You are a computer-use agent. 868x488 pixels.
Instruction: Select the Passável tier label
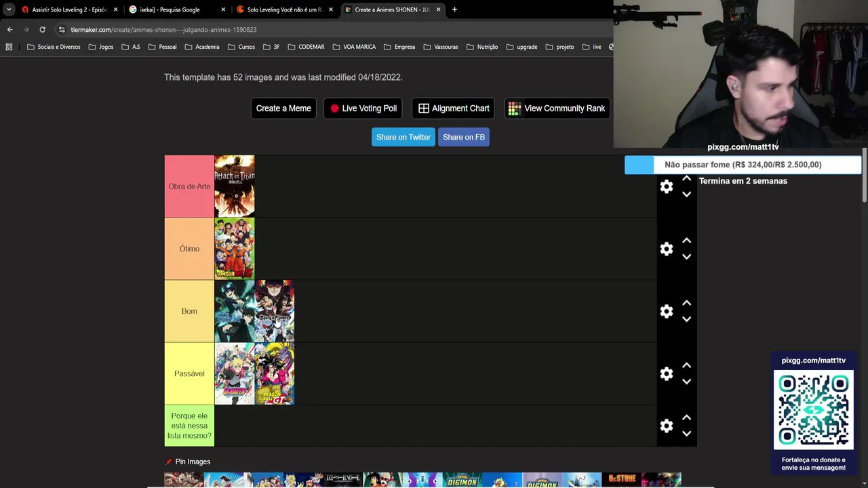pos(189,373)
